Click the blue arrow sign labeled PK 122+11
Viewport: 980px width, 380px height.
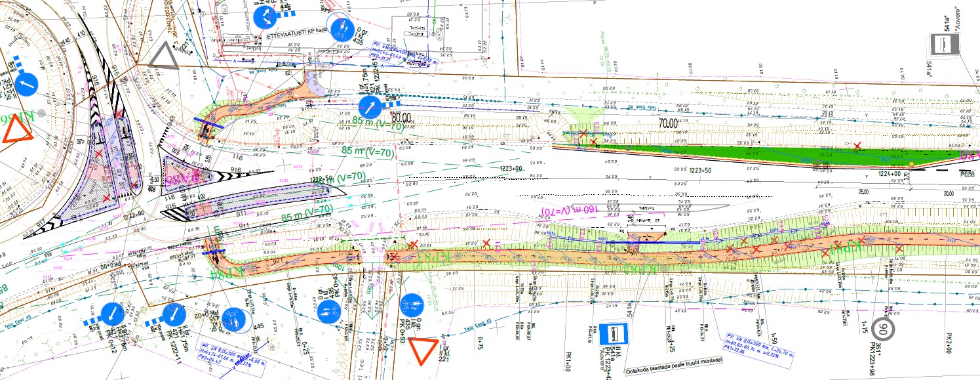pos(173,314)
